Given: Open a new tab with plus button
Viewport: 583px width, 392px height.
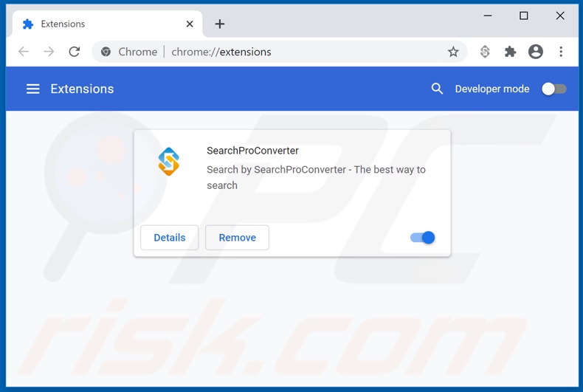Looking at the screenshot, I should click(x=220, y=24).
